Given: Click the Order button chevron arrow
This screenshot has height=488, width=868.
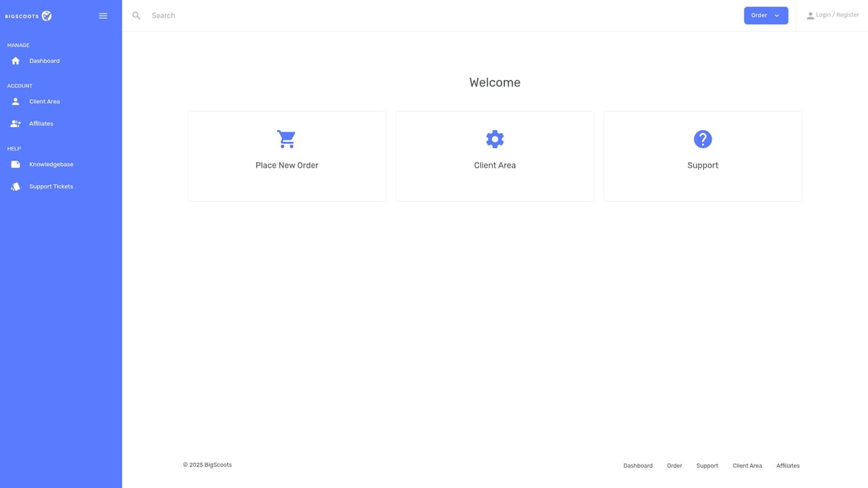Looking at the screenshot, I should 777,16.
